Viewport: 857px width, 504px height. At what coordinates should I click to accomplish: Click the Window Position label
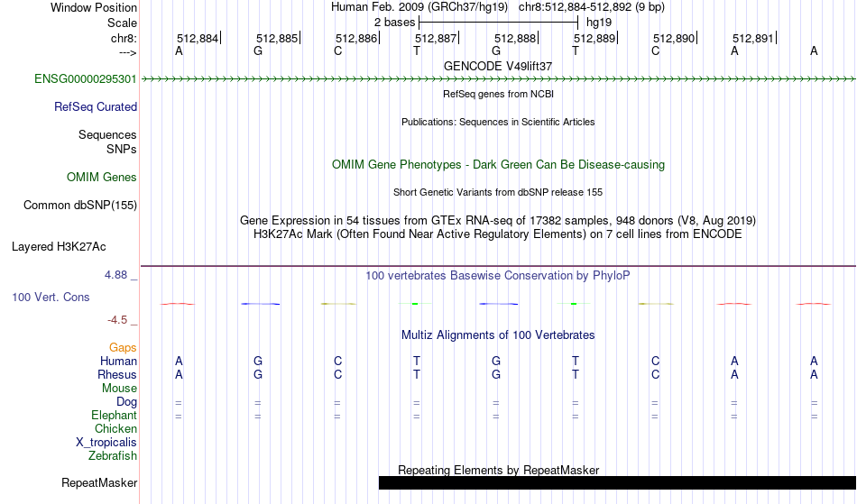94,7
